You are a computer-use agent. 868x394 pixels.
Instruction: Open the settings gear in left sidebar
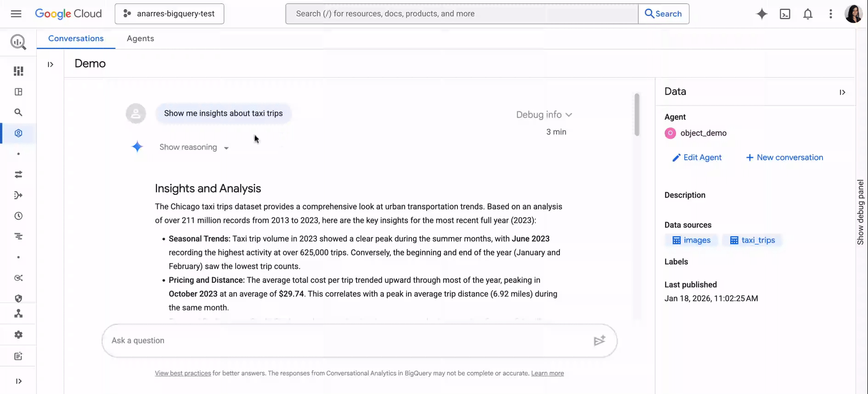pos(18,335)
